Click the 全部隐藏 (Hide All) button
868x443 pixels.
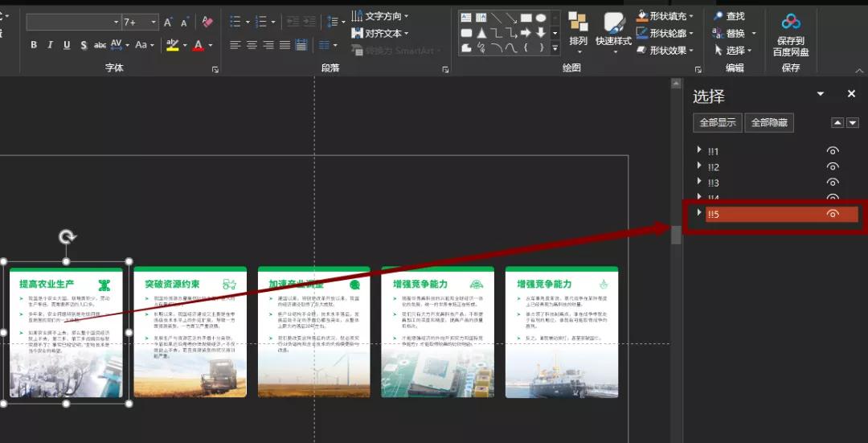pos(769,123)
